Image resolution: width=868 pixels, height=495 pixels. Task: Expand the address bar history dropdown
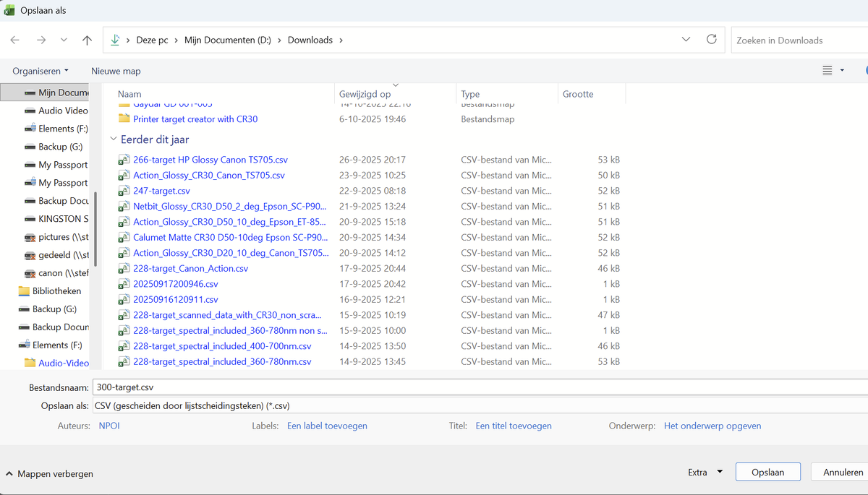pos(686,40)
